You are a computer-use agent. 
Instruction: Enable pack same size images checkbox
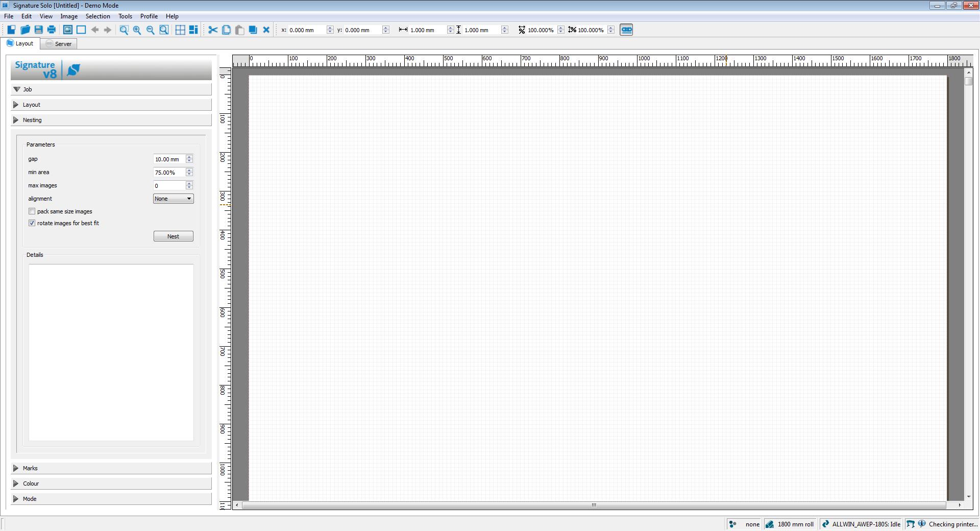pos(32,211)
